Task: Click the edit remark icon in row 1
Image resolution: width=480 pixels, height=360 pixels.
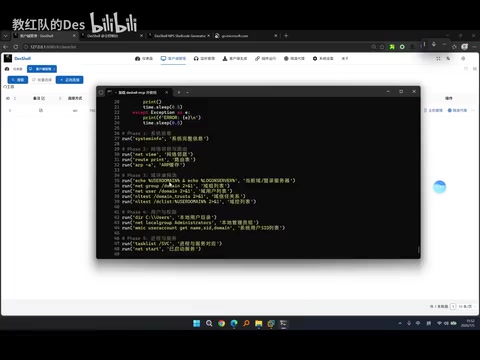Action: tap(41, 110)
